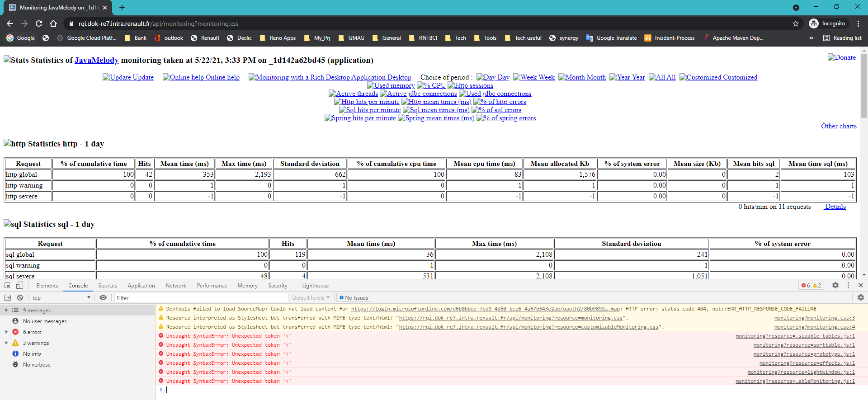868x400 pixels.
Task: Switch to the Sources tab
Action: (x=108, y=286)
